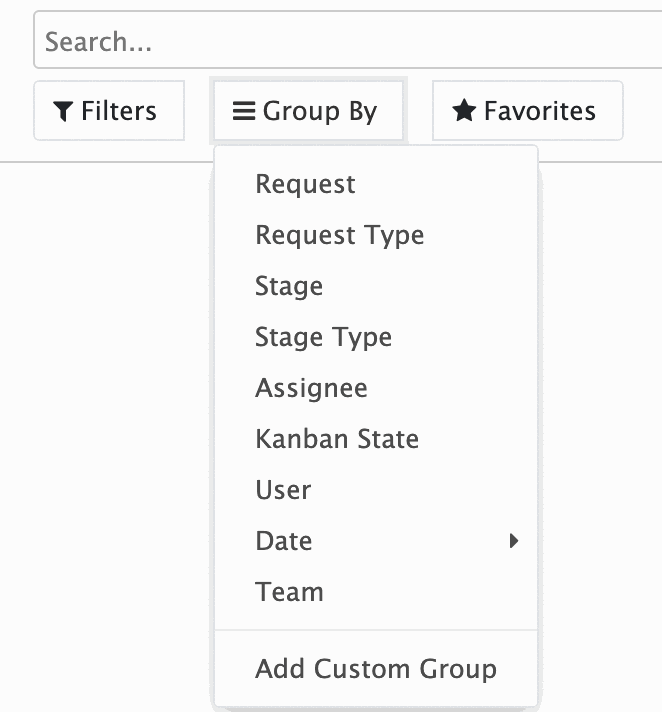Click the star icon beside Favorites

click(464, 110)
